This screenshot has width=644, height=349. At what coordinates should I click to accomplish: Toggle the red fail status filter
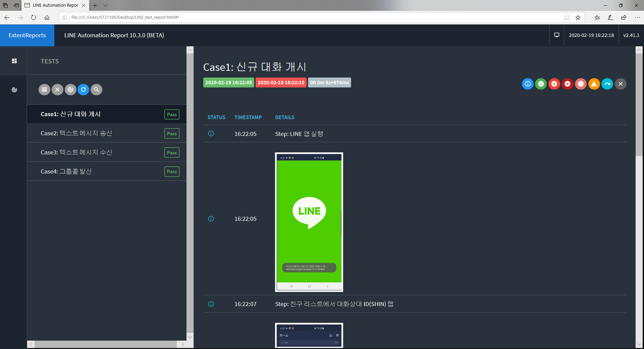point(554,84)
